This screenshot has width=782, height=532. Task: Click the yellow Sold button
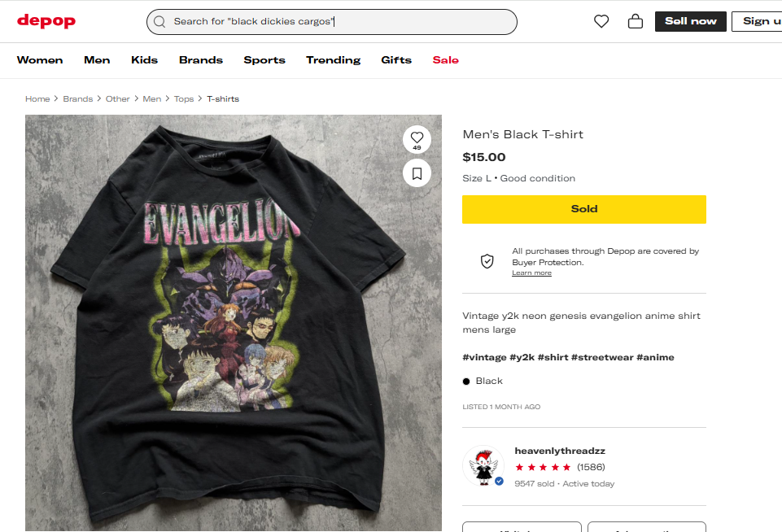pyautogui.click(x=583, y=209)
